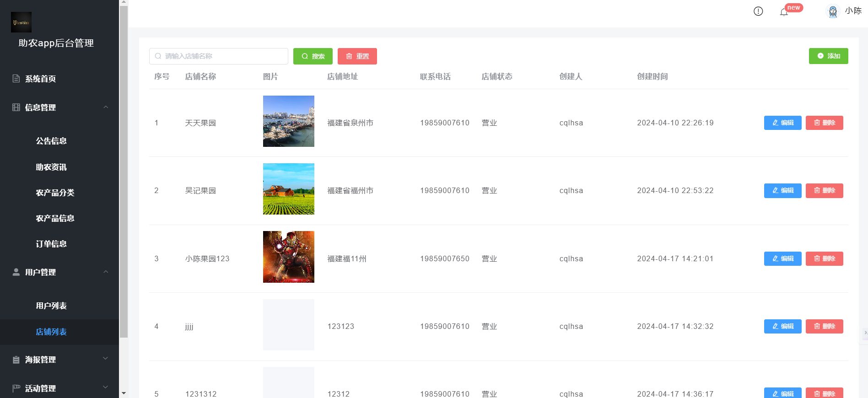The width and height of the screenshot is (868, 398).
Task: Click the 活动管理 flag icon
Action: [x=16, y=388]
